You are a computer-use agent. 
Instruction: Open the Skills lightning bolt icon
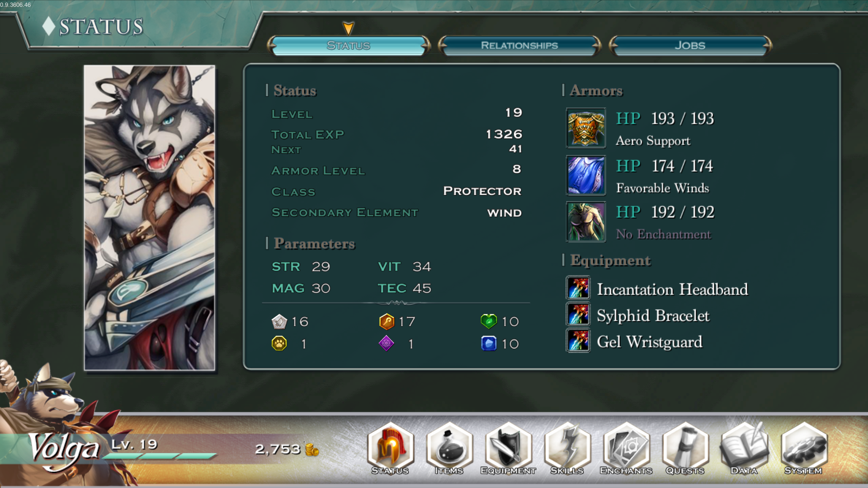567,448
